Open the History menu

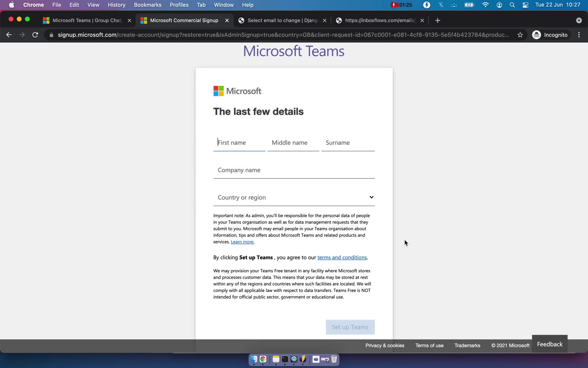pos(116,5)
